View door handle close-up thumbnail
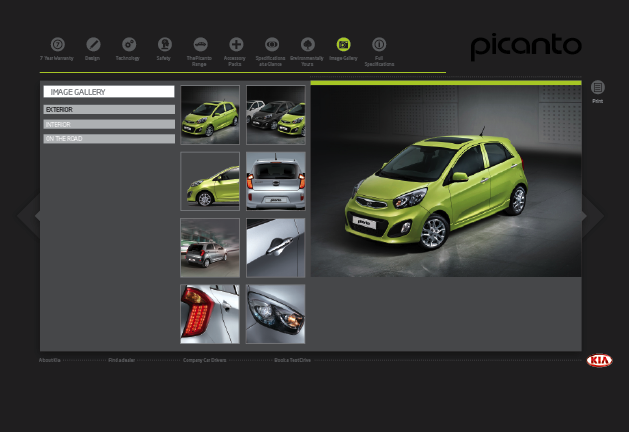Viewport: 629px width, 432px height. [276, 248]
